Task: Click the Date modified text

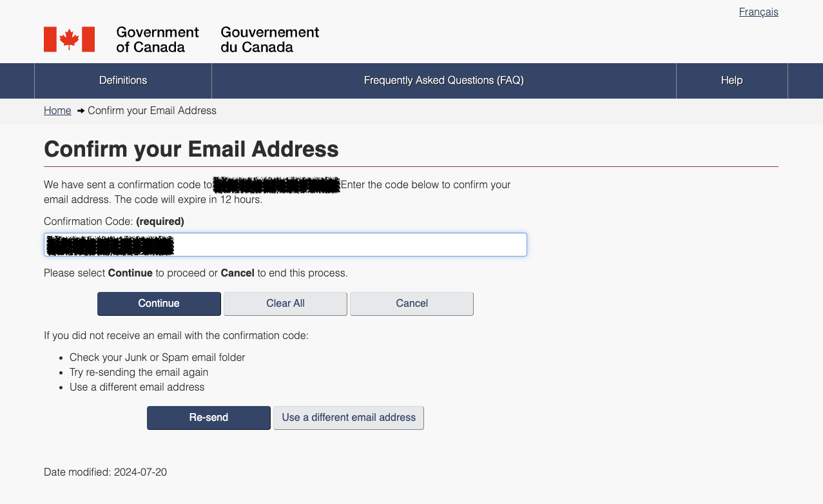Action: pyautogui.click(x=104, y=472)
